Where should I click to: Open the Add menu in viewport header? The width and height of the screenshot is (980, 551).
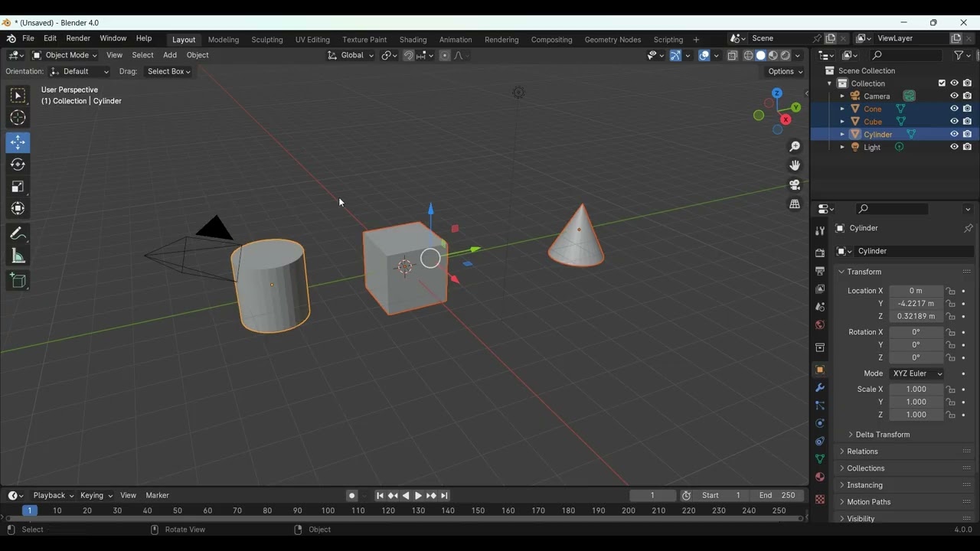170,55
